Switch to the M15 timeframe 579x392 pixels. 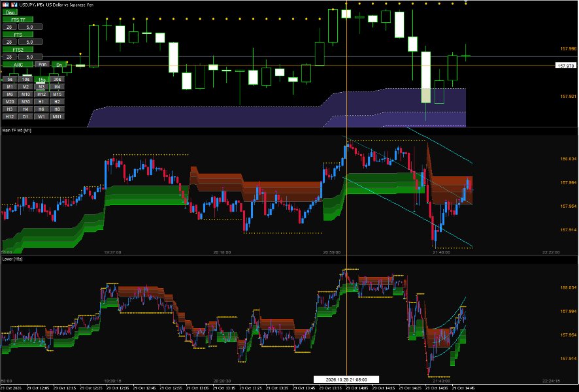click(x=58, y=94)
